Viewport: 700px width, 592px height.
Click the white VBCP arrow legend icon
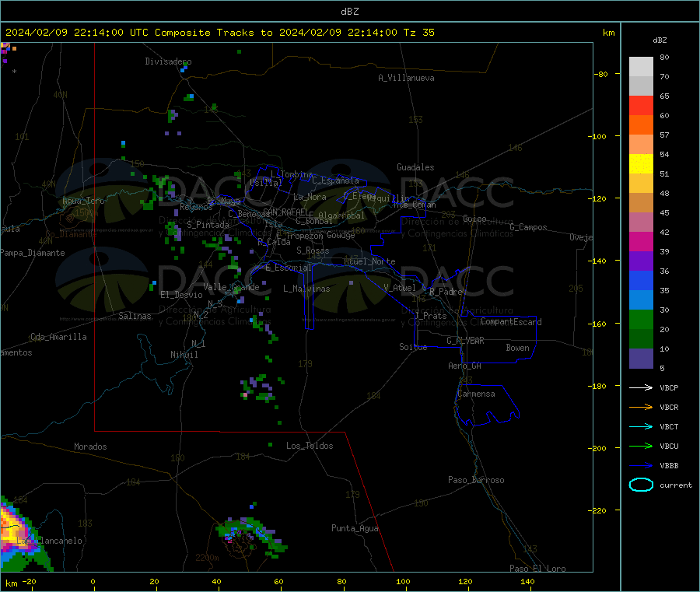[x=641, y=387]
